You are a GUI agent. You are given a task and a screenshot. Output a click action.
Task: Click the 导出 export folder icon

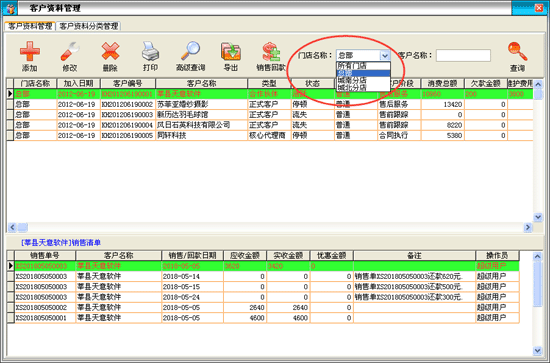(x=231, y=51)
